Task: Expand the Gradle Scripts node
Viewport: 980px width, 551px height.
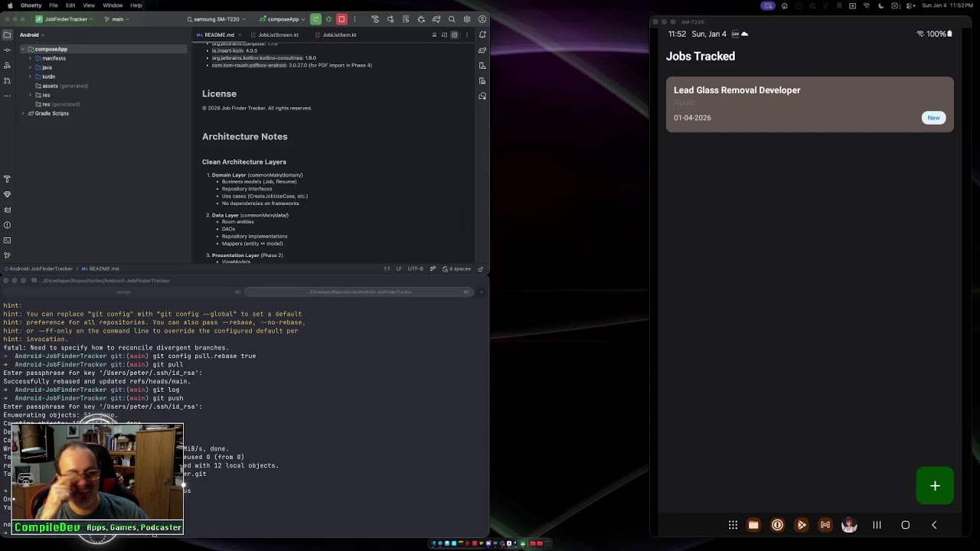Action: tap(23, 113)
